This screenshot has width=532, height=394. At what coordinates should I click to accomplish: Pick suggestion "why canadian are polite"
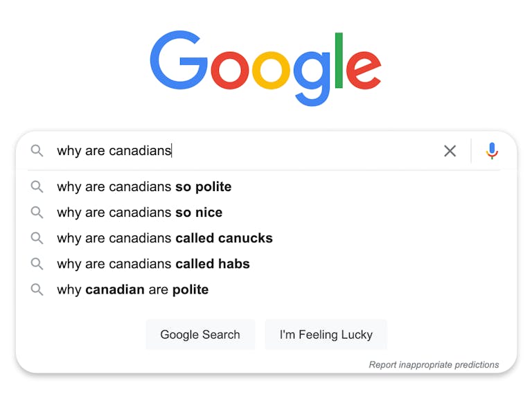(x=132, y=289)
